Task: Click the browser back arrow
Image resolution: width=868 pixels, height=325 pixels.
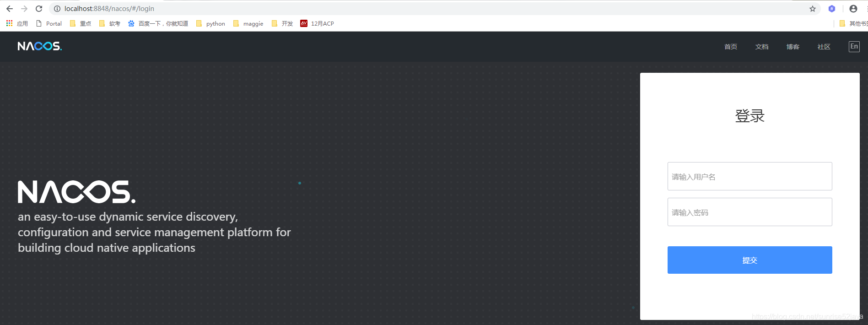Action: tap(10, 9)
